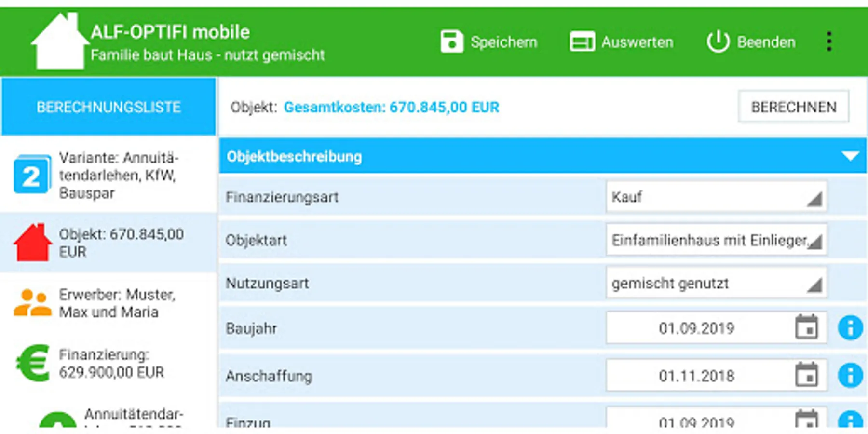
Task: Click the Speichern floppy disk icon
Action: pyautogui.click(x=452, y=41)
